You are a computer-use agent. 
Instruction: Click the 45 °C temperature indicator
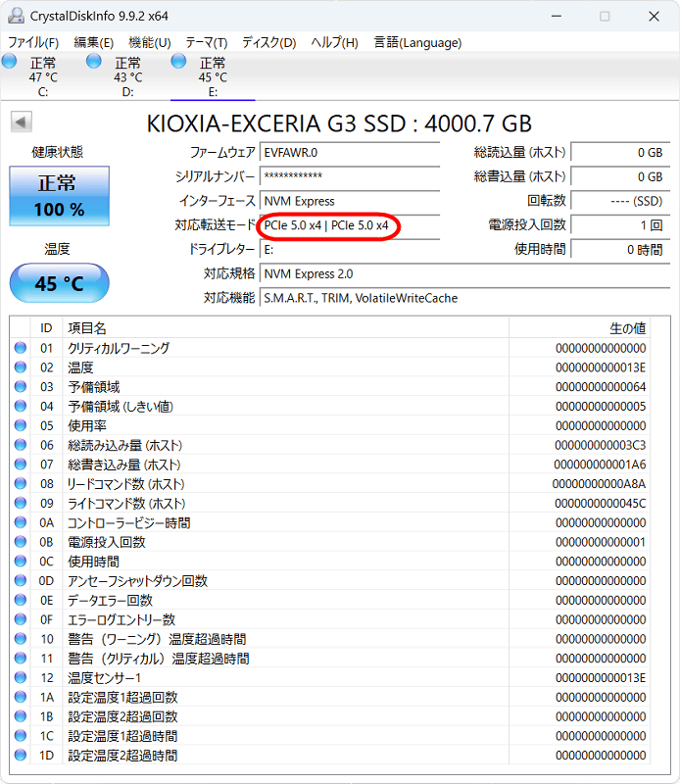59,283
